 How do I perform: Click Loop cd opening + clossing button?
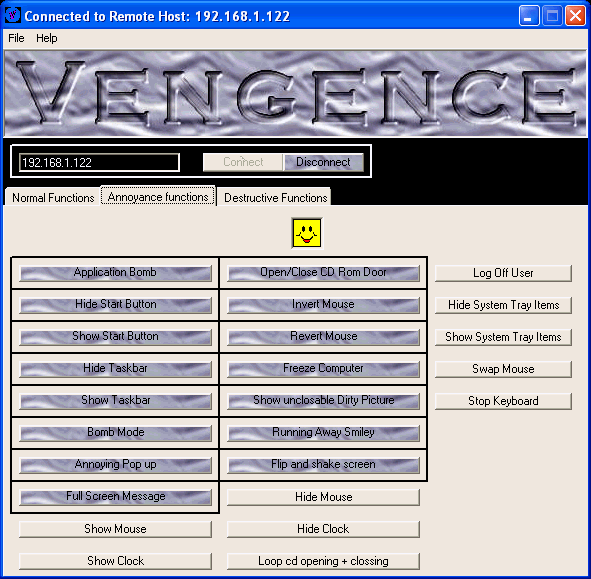point(323,561)
